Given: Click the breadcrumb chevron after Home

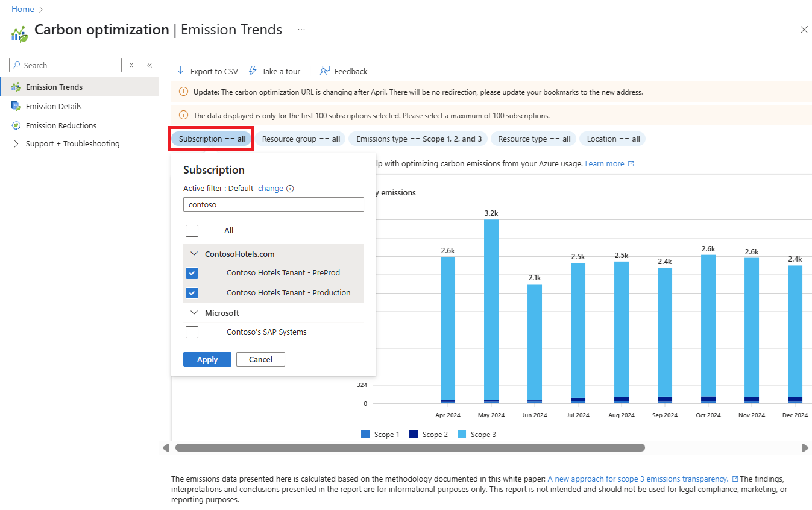Looking at the screenshot, I should (41, 10).
